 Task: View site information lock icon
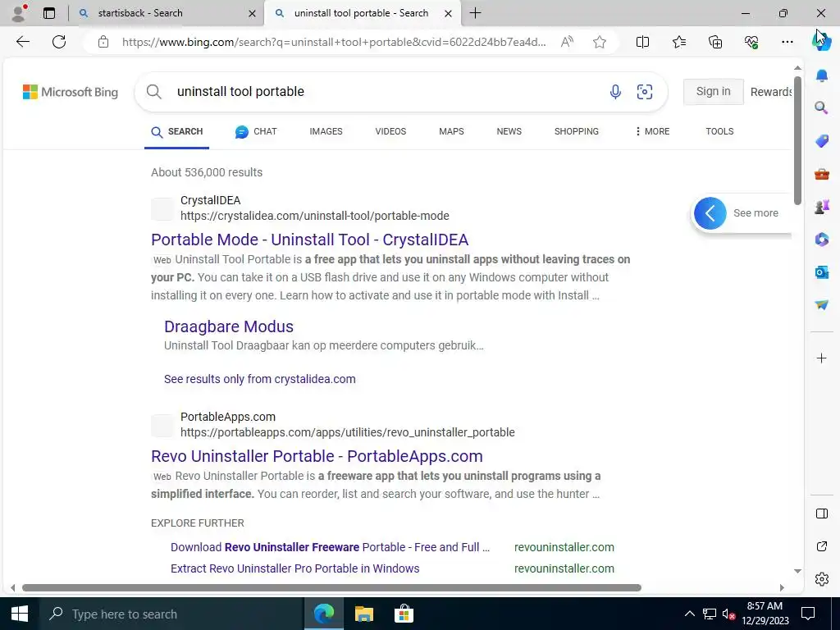pos(103,42)
